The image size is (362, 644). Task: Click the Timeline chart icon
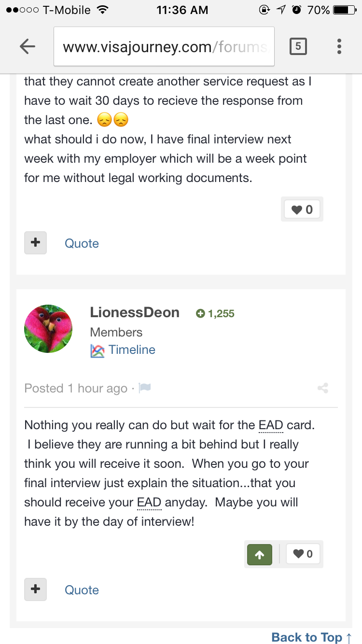click(97, 351)
